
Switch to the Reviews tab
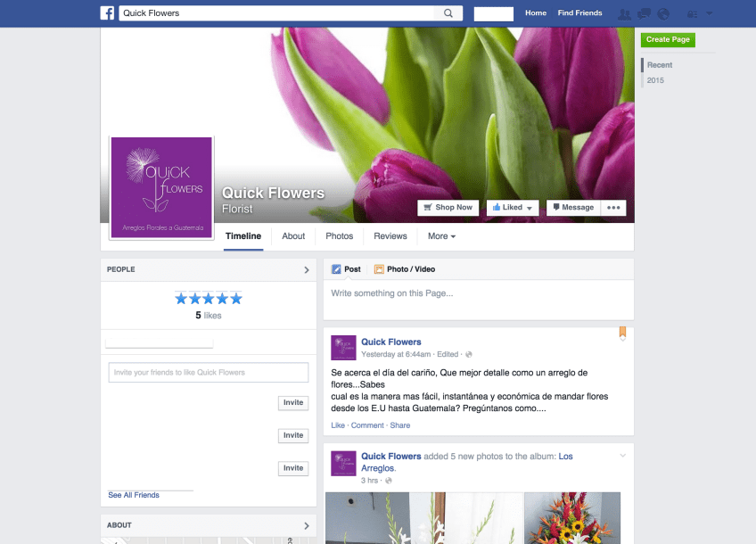390,236
